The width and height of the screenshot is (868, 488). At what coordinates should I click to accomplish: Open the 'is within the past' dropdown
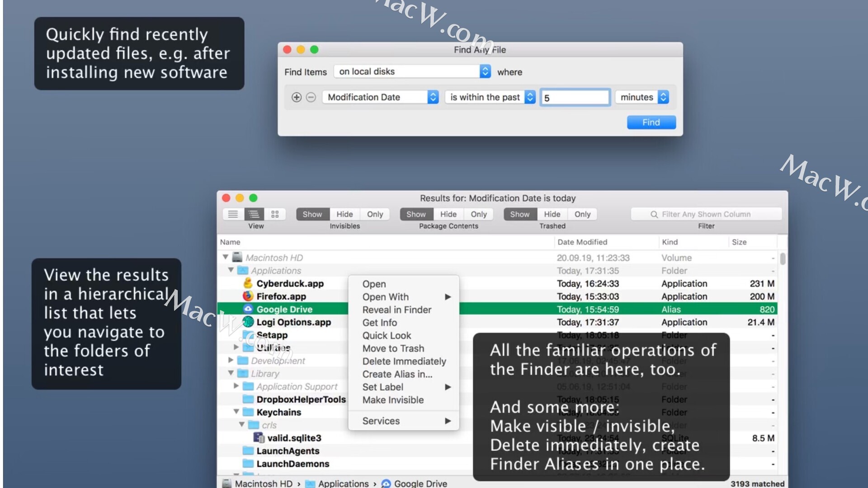point(491,97)
